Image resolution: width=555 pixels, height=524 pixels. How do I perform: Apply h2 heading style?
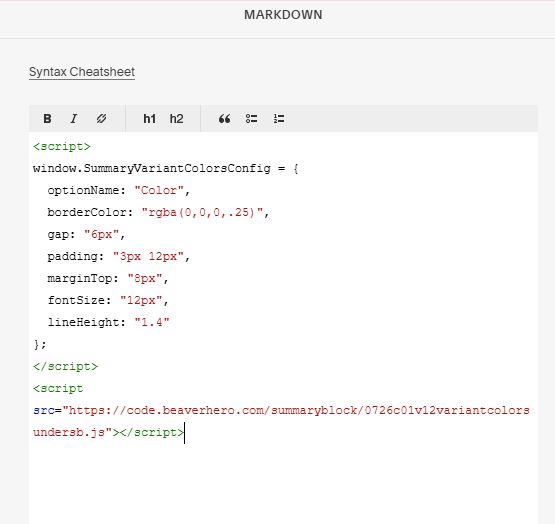(x=176, y=119)
